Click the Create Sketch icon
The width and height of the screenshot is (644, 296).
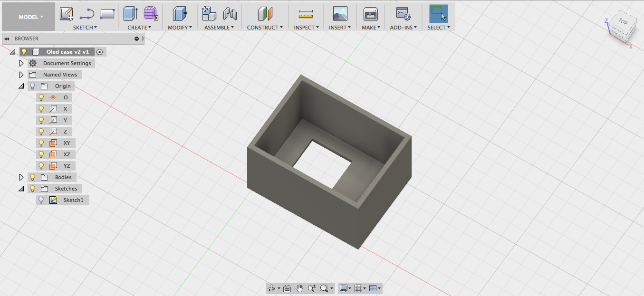click(x=67, y=14)
